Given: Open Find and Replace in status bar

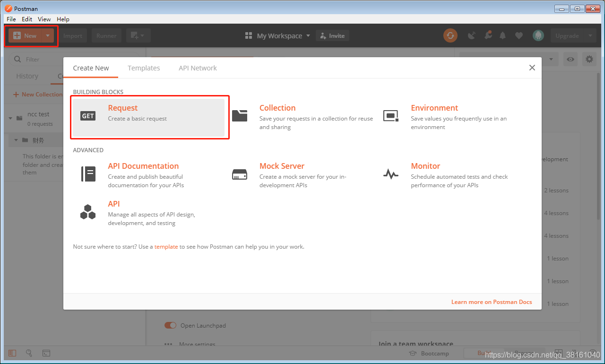Looking at the screenshot, I should coord(29,353).
